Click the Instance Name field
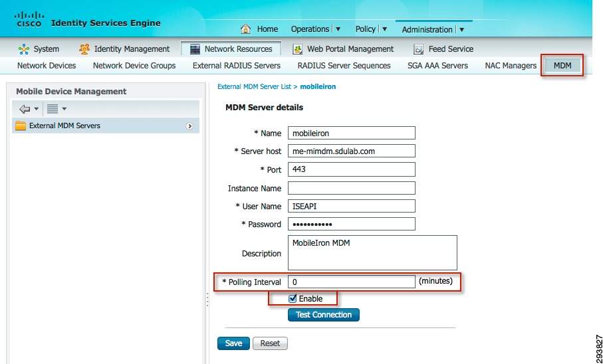 click(x=352, y=188)
